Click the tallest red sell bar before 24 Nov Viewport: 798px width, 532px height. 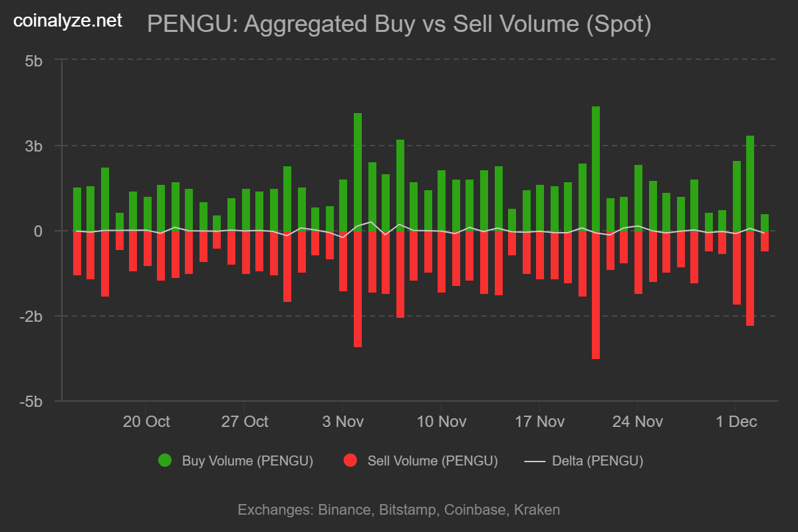pyautogui.click(x=596, y=295)
